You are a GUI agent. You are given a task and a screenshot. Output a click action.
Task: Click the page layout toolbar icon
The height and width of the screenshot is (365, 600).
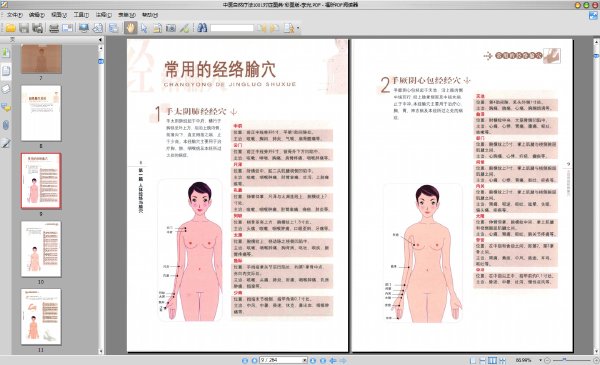click(114, 28)
